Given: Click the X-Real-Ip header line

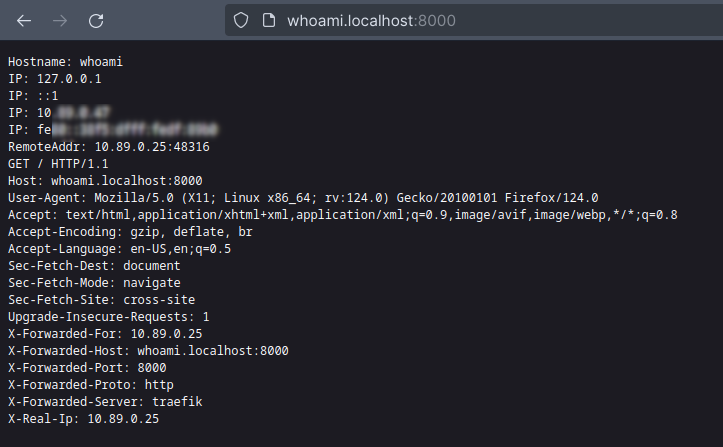Looking at the screenshot, I should pos(83,419).
